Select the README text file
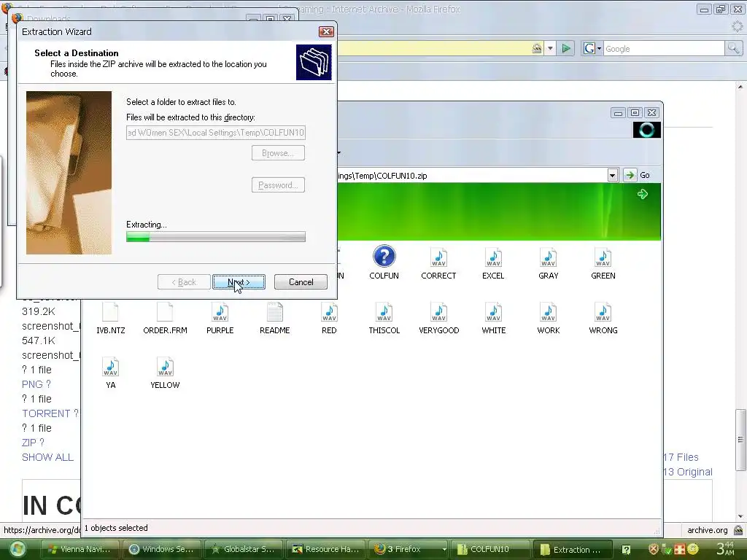This screenshot has width=747, height=560. (x=274, y=318)
